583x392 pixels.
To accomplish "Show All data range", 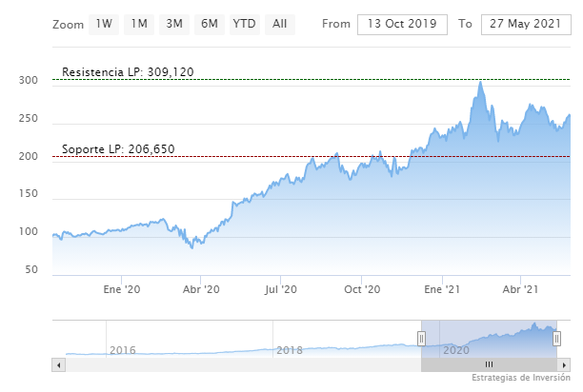I will (x=279, y=24).
